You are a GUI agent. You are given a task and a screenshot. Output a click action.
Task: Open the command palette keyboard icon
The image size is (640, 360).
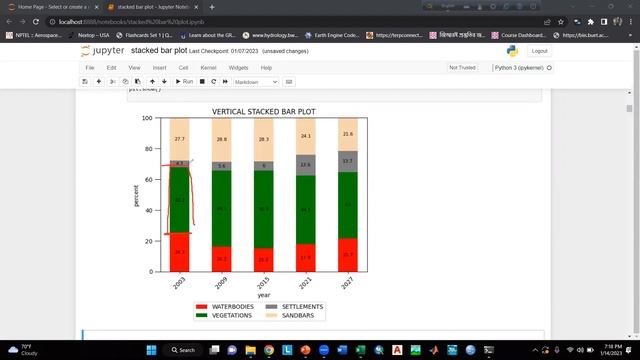[x=289, y=82]
